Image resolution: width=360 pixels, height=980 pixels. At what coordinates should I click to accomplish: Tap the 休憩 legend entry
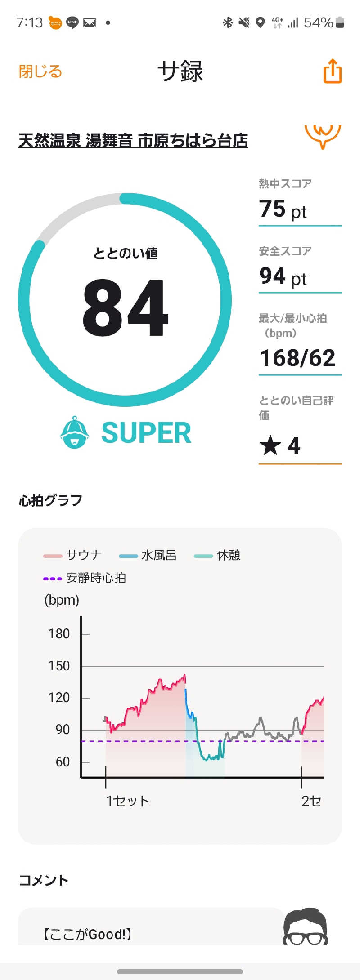[x=217, y=555]
